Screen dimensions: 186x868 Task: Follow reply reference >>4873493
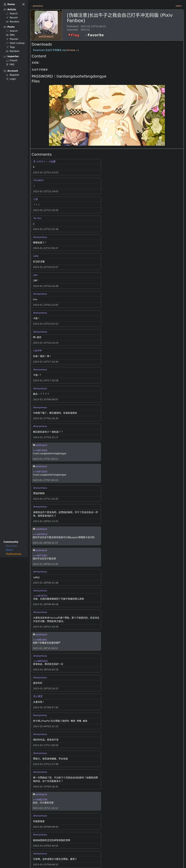(40, 450)
